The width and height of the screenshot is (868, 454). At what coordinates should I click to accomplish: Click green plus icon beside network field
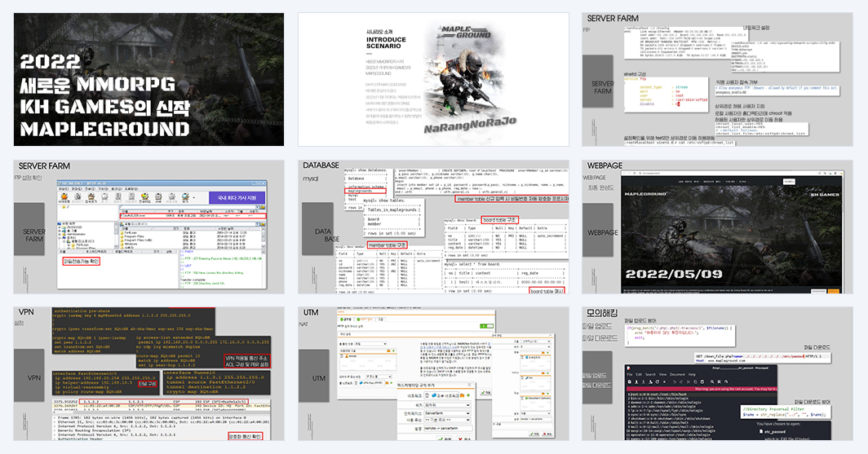468,395
